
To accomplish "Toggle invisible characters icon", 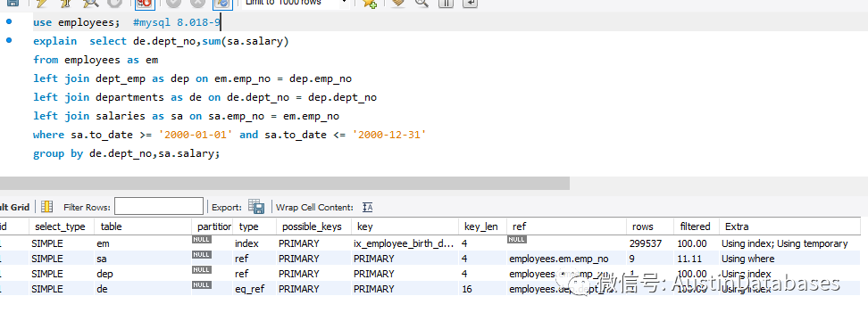I will 446,4.
